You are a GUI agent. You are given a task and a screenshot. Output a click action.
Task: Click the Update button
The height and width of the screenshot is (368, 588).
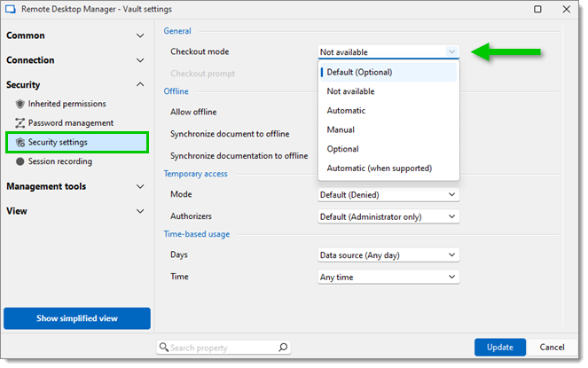(x=500, y=348)
